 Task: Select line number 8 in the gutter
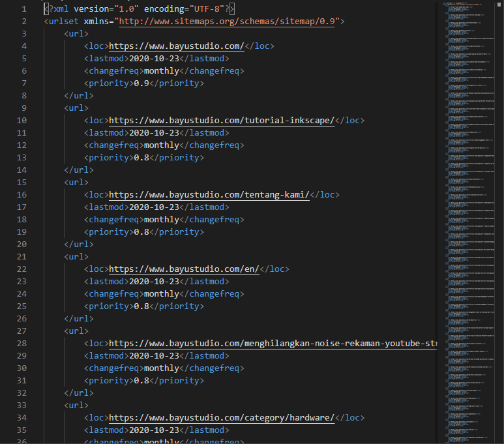(24, 95)
